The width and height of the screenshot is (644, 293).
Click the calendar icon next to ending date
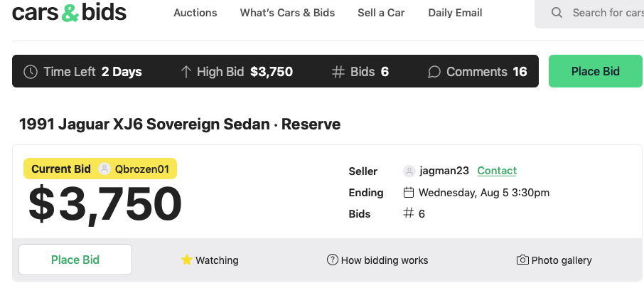[x=409, y=192]
